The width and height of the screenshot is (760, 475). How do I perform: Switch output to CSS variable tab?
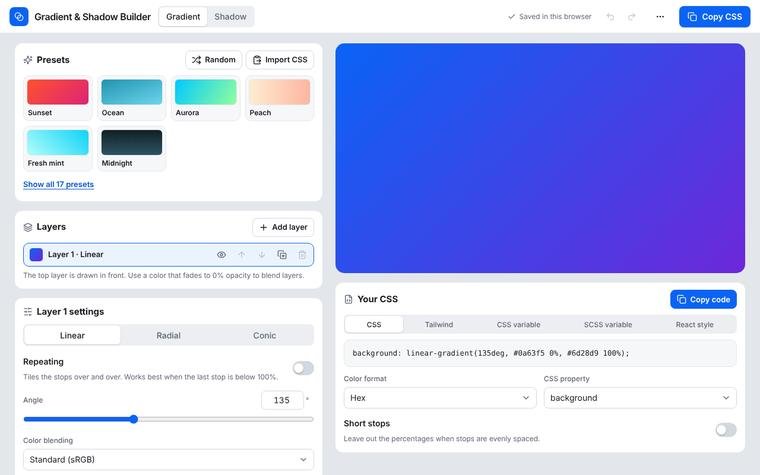tap(518, 325)
